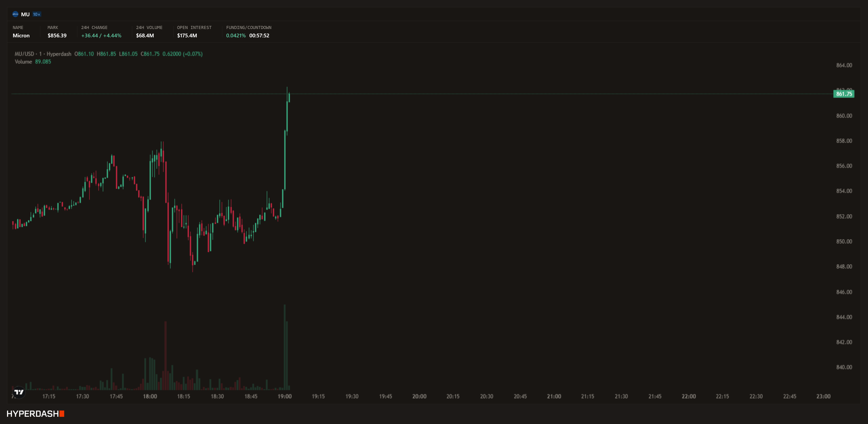Click the 848.00 price axis label
Screen dimensions: 868x424
pyautogui.click(x=844, y=267)
